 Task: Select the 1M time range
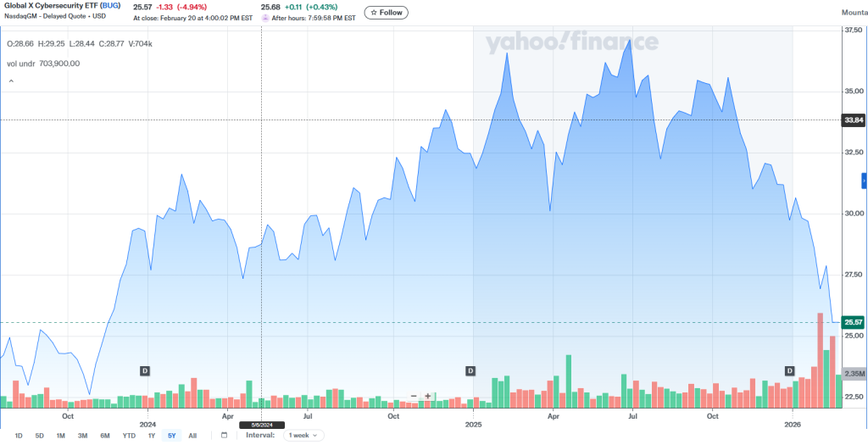click(x=61, y=436)
